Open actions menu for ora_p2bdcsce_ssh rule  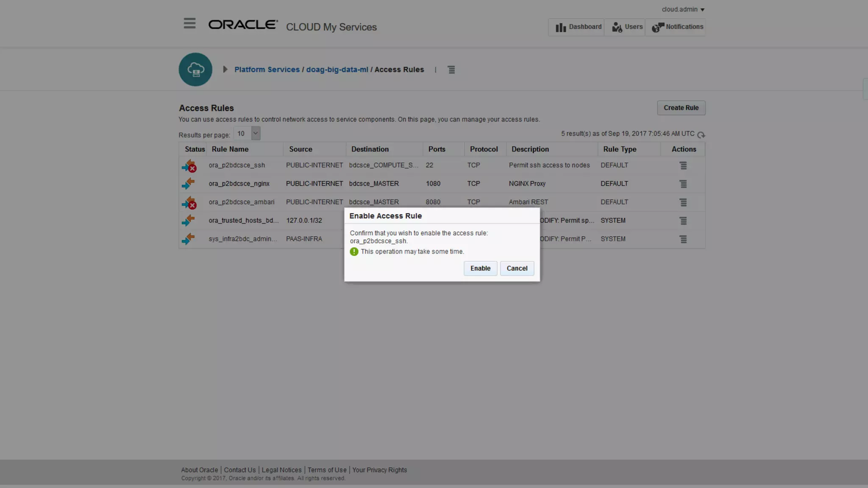click(x=683, y=166)
